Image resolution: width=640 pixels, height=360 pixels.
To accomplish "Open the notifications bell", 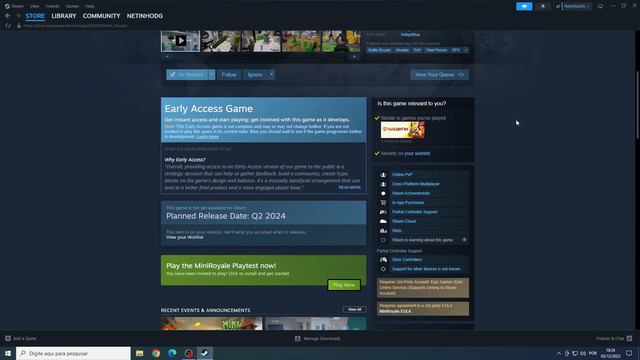I will pos(542,6).
